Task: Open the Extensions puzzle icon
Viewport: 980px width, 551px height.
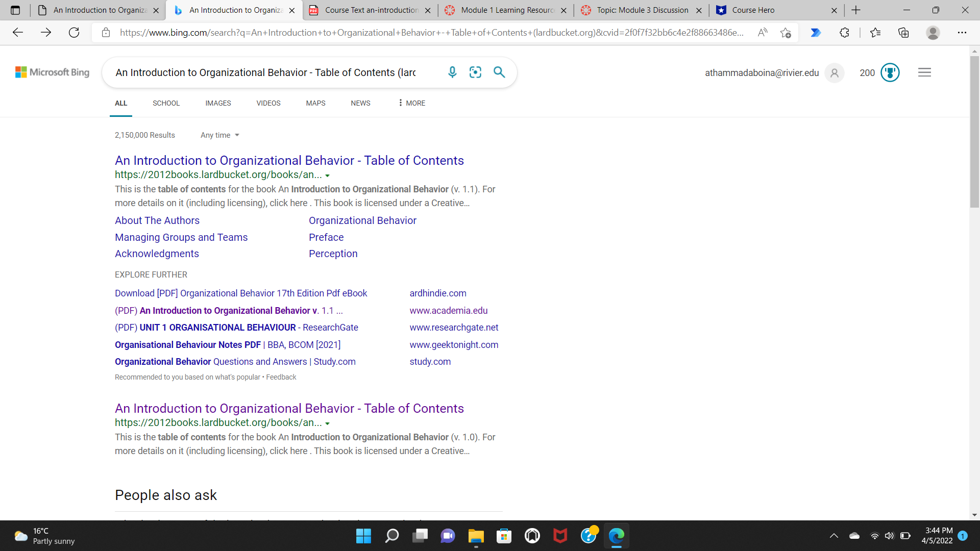Action: pyautogui.click(x=844, y=33)
